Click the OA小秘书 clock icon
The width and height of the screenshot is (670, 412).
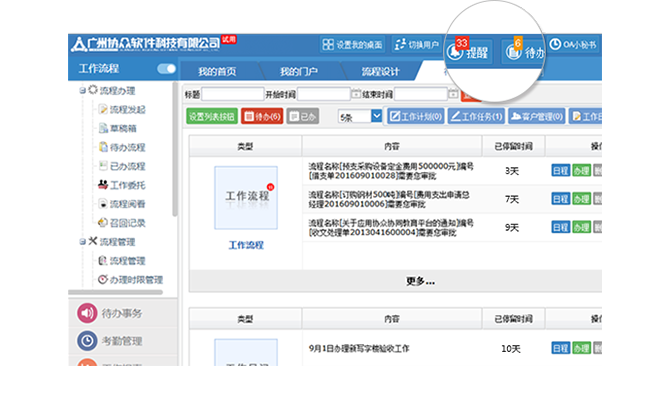click(555, 44)
